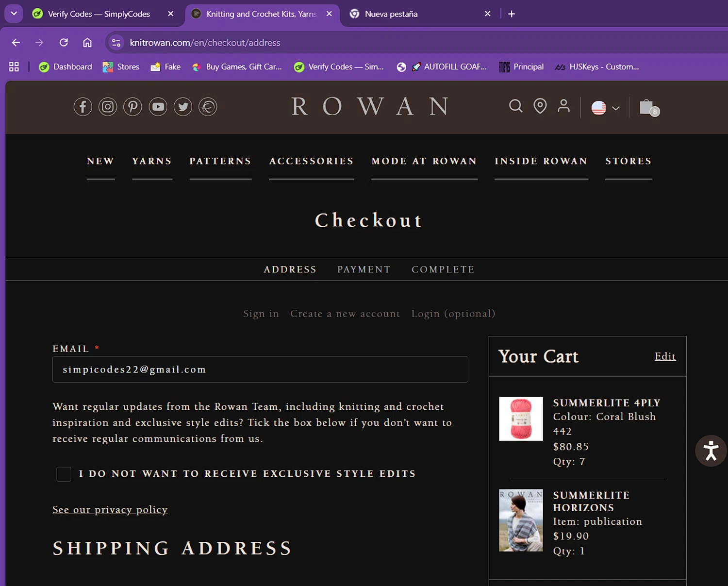Image resolution: width=728 pixels, height=586 pixels.
Task: Open the Verify Codes bookmark
Action: point(339,67)
